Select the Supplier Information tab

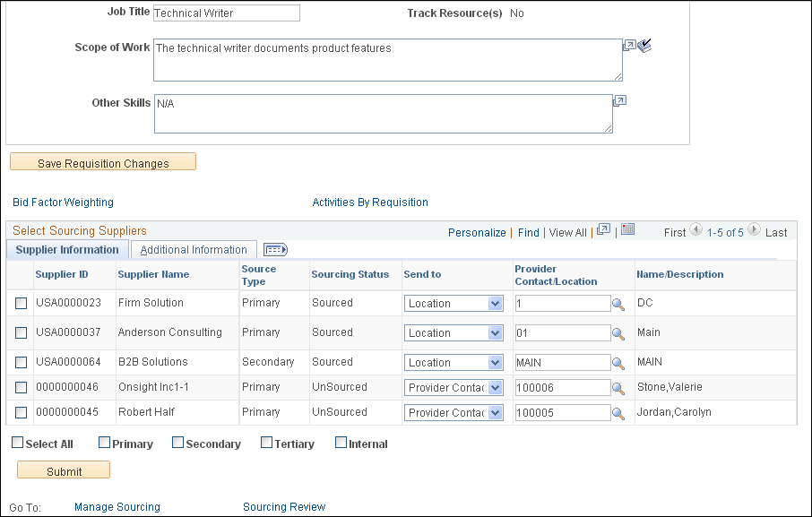pos(67,249)
